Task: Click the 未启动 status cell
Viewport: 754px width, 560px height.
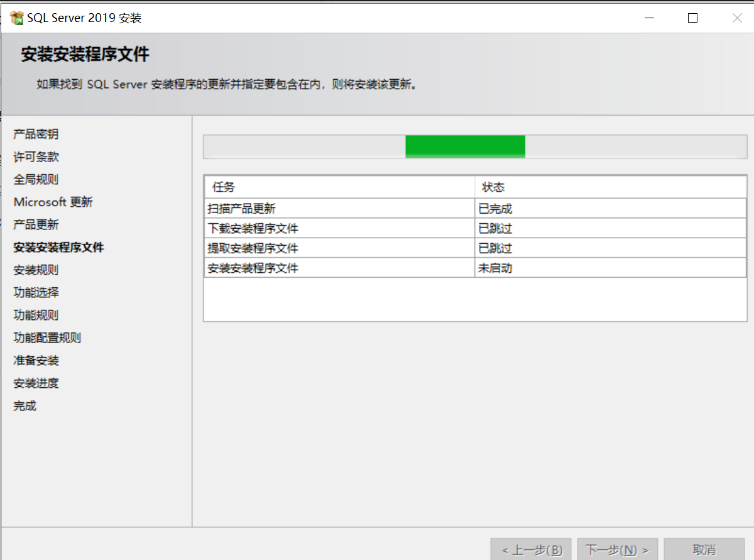Action: (x=610, y=268)
